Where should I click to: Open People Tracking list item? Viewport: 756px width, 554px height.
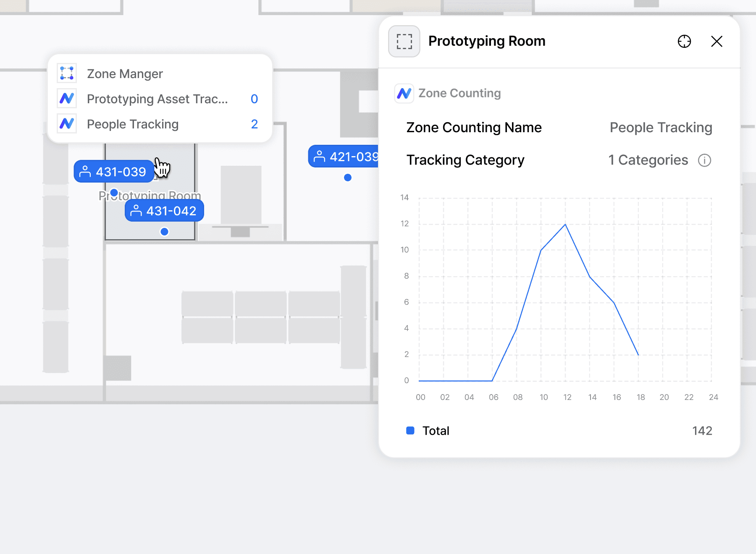point(133,124)
